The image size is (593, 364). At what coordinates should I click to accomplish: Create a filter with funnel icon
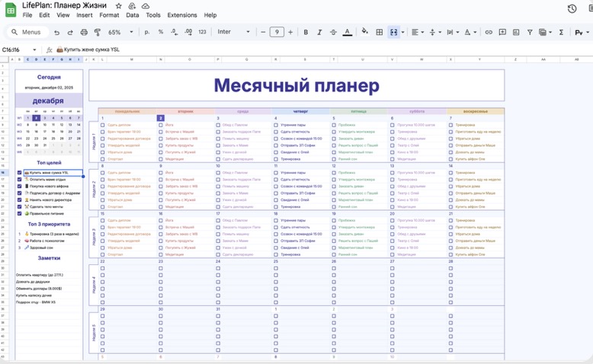(530, 33)
